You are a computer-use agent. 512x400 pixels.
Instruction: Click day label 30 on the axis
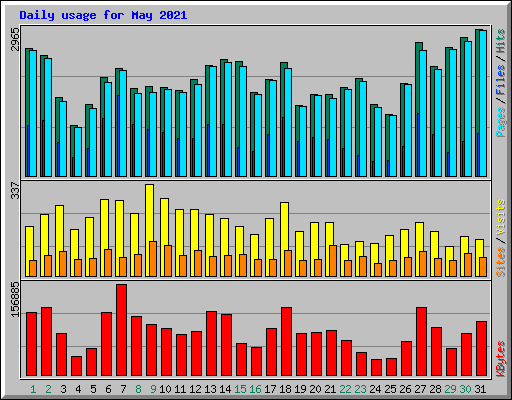click(465, 389)
